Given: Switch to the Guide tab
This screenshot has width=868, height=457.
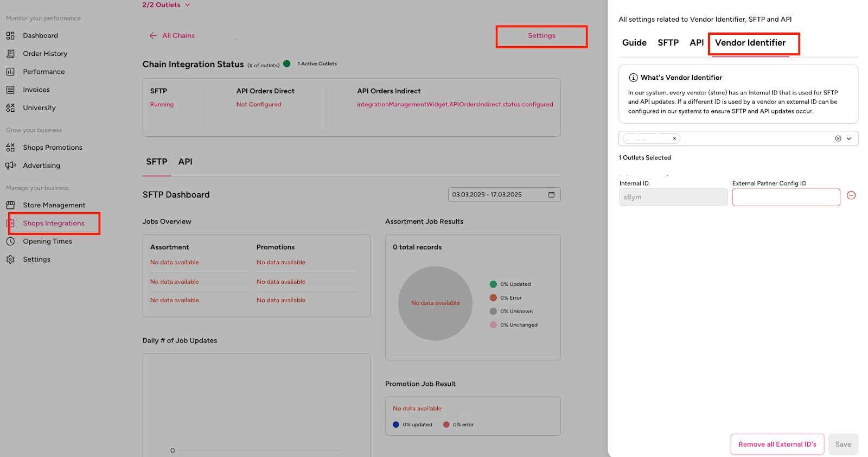Looking at the screenshot, I should point(634,43).
